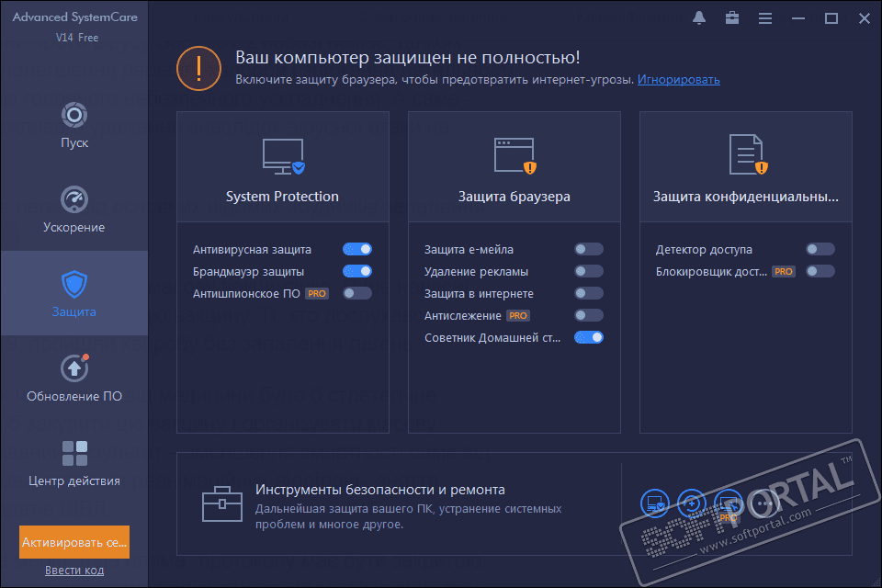The image size is (882, 588).
Task: Click the 'Защита в интернете' label text
Action: (x=479, y=294)
